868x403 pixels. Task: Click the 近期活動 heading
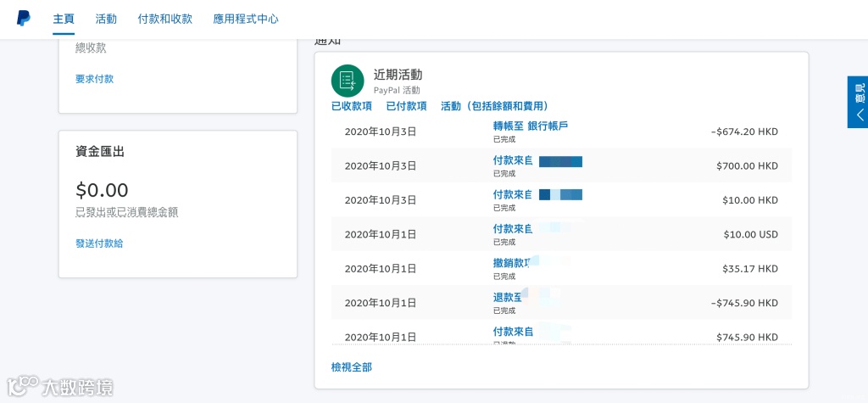[x=398, y=75]
